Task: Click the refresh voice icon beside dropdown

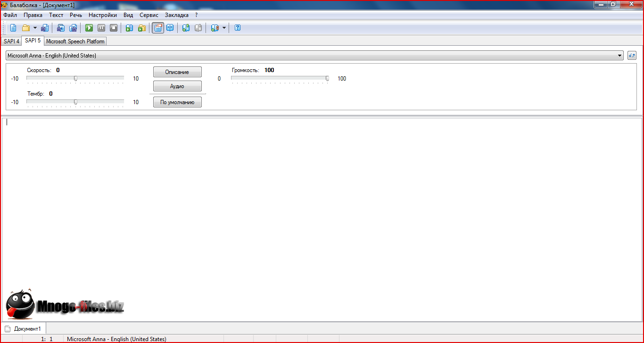Action: [x=632, y=56]
